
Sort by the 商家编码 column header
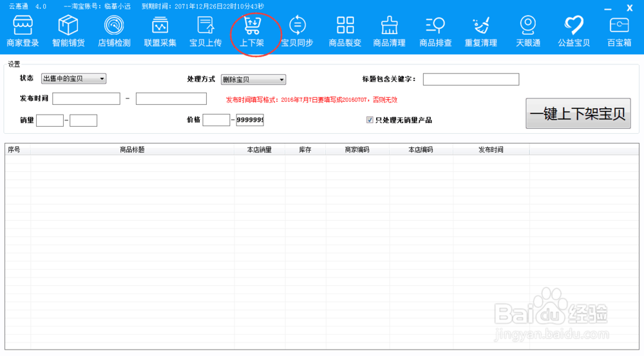357,149
